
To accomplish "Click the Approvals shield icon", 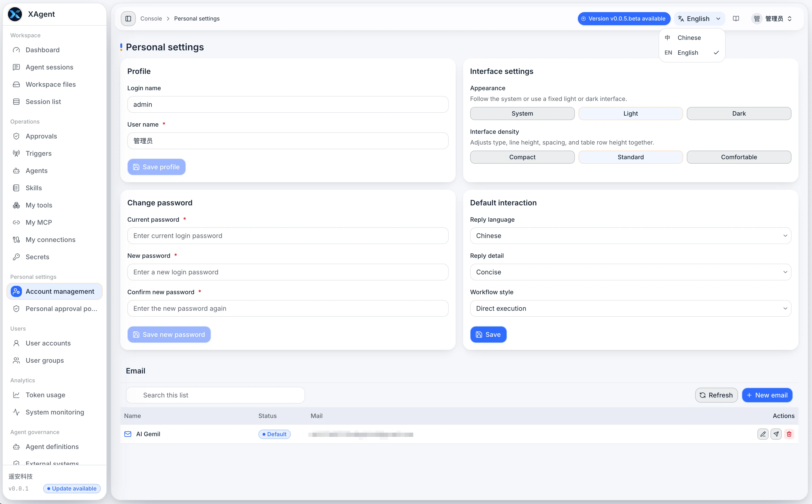I will [x=16, y=136].
